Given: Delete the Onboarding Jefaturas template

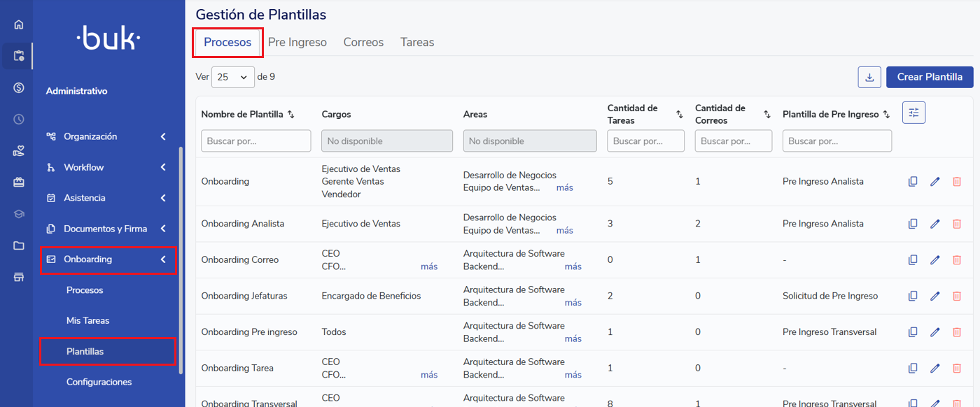Looking at the screenshot, I should [x=956, y=296].
